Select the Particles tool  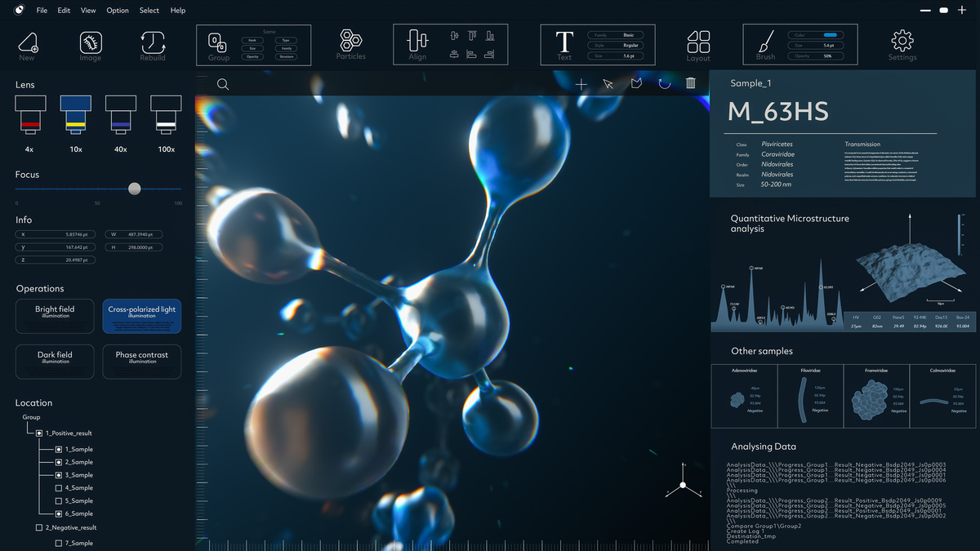click(351, 42)
